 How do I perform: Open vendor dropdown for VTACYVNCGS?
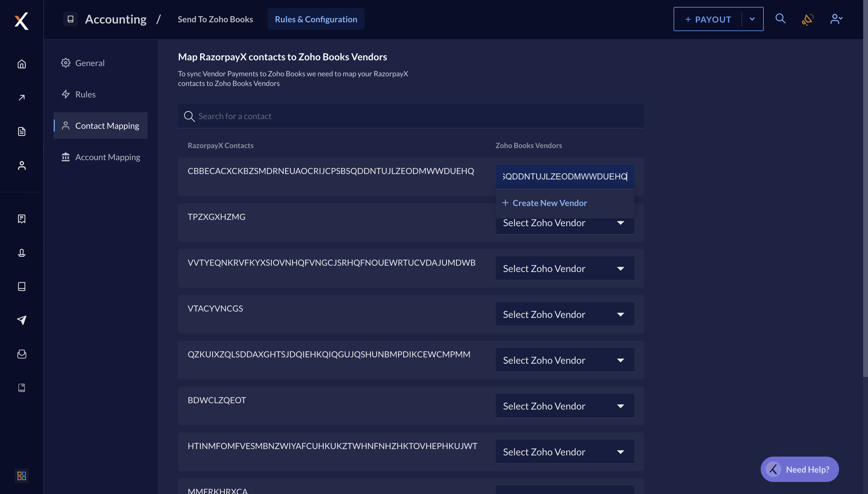click(x=565, y=314)
